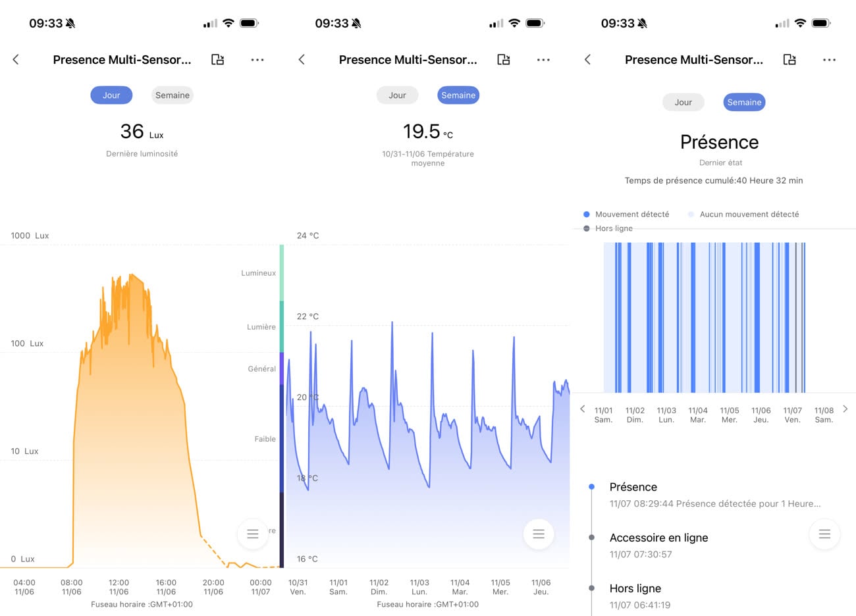Viewport: 856px width, 616px height.
Task: Open the Présence event log entry
Action: (x=714, y=495)
